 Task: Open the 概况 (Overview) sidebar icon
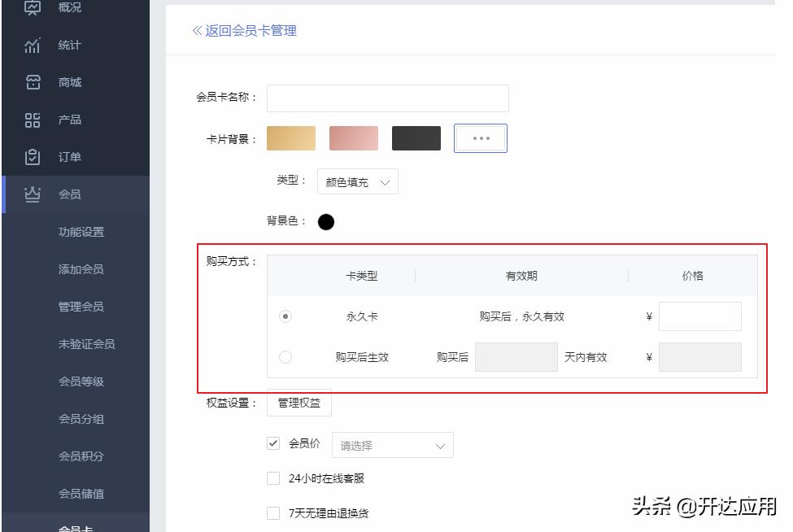33,9
